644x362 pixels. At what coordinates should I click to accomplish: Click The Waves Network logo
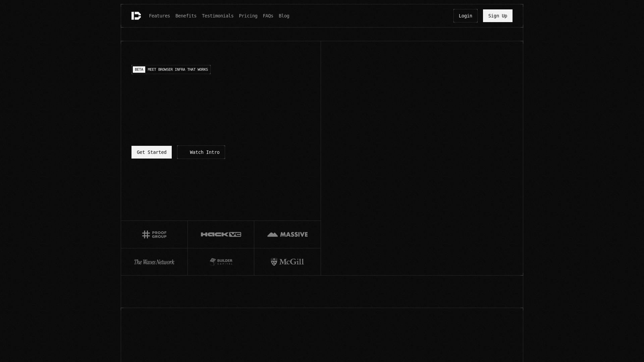(154, 262)
